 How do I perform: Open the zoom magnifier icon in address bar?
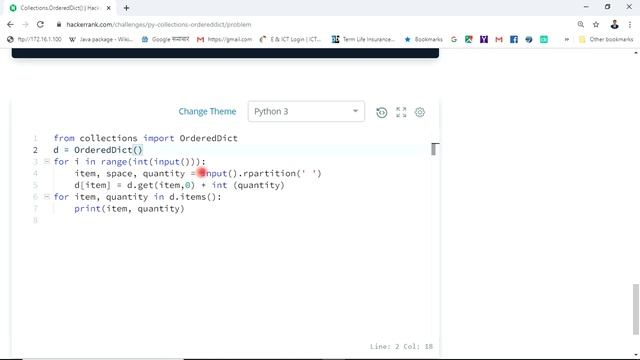pos(580,24)
